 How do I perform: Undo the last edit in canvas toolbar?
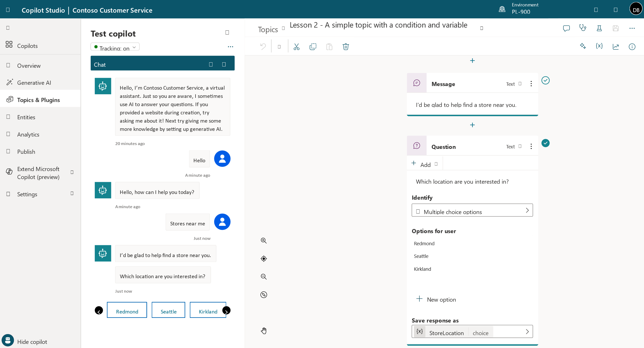pyautogui.click(x=263, y=47)
